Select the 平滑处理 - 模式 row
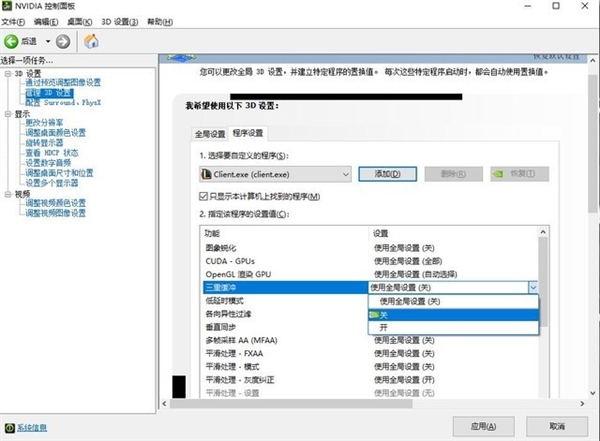Screen dimensions: 600x441 tap(370, 366)
